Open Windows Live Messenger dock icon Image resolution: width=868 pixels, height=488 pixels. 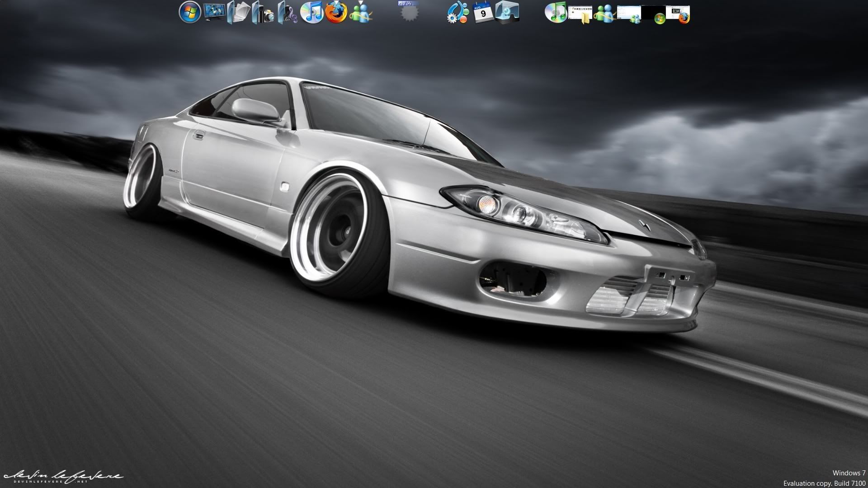[x=361, y=12]
